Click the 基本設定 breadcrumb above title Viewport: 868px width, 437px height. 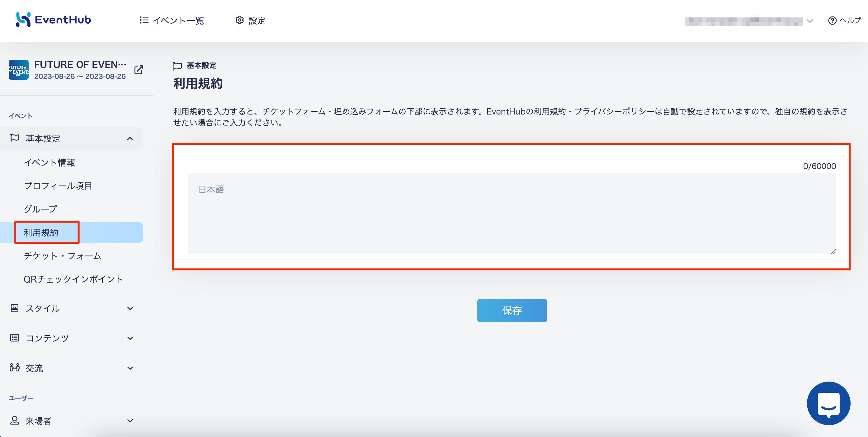pyautogui.click(x=201, y=65)
